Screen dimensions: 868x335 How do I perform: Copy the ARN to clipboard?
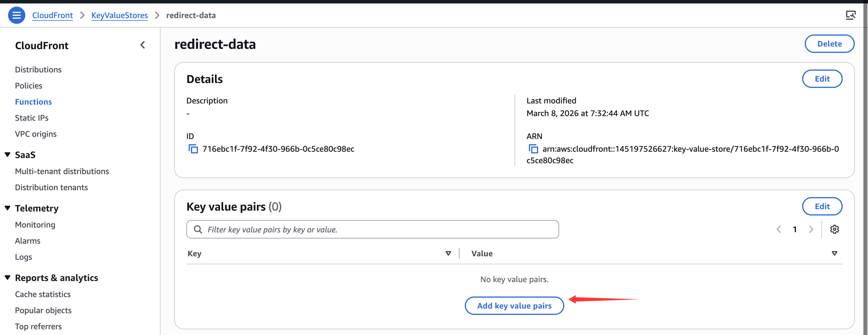(x=533, y=149)
